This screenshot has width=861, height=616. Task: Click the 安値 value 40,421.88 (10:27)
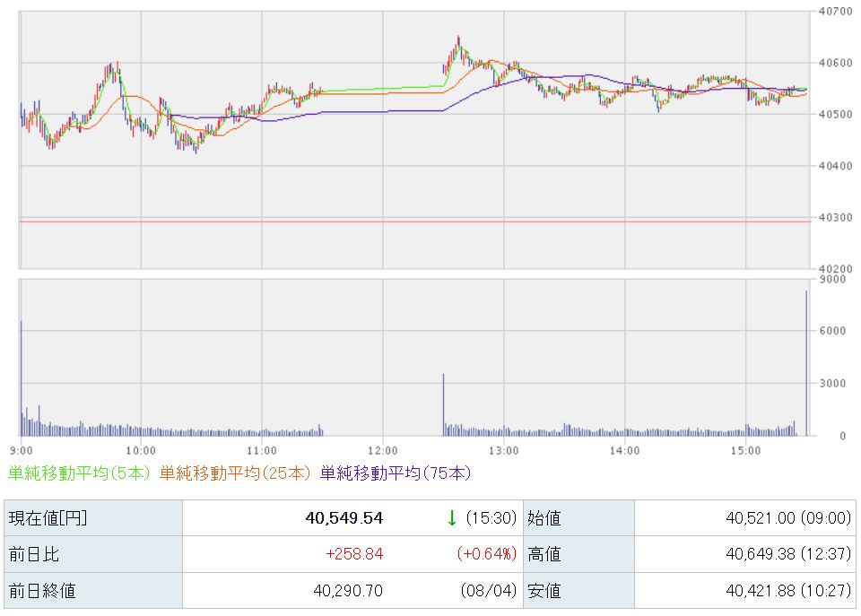click(788, 591)
